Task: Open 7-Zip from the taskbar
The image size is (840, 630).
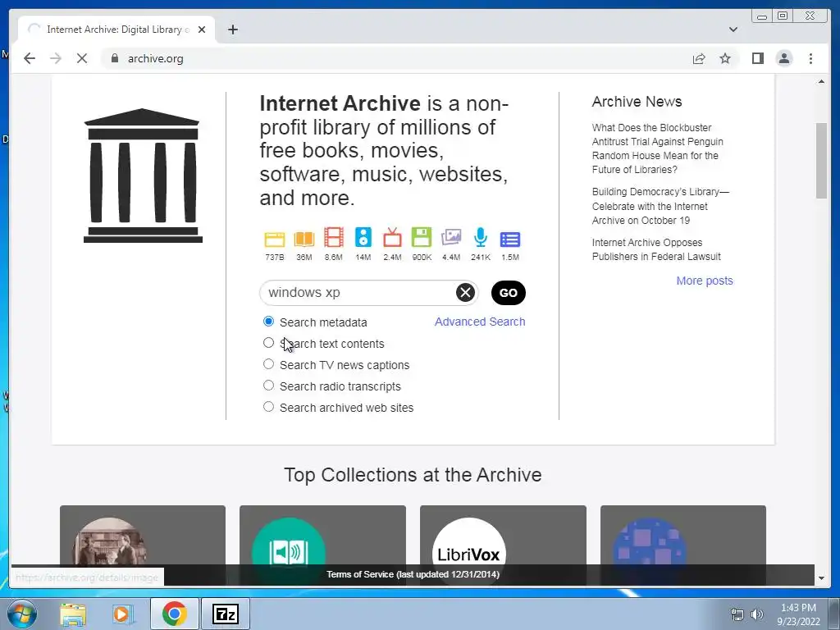Action: pos(225,614)
